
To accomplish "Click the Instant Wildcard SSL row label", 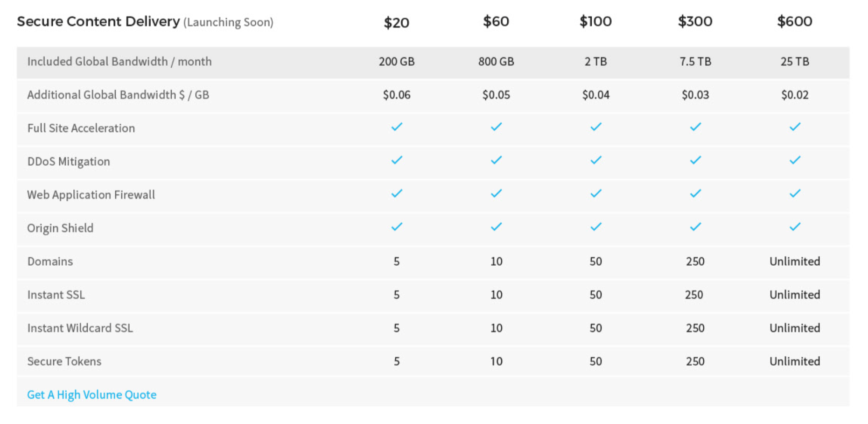I will click(80, 328).
